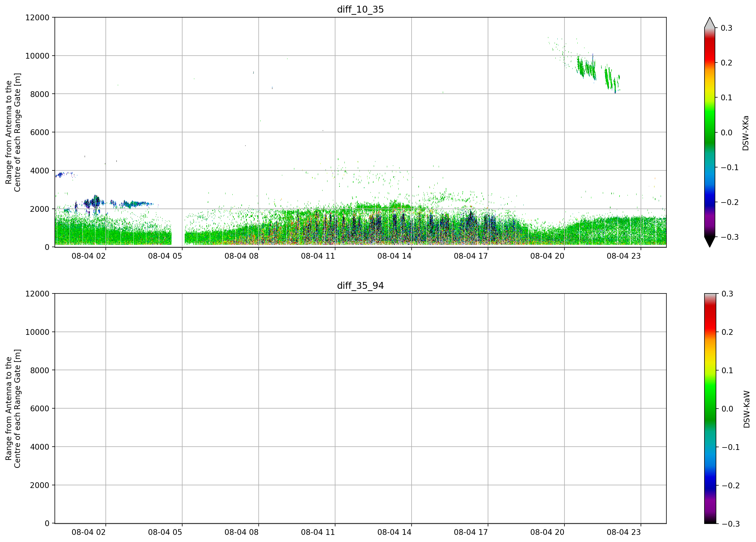Click the 12000 y-tick in the diff_10_35 plot
The width and height of the screenshot is (756, 542).
(x=37, y=17)
